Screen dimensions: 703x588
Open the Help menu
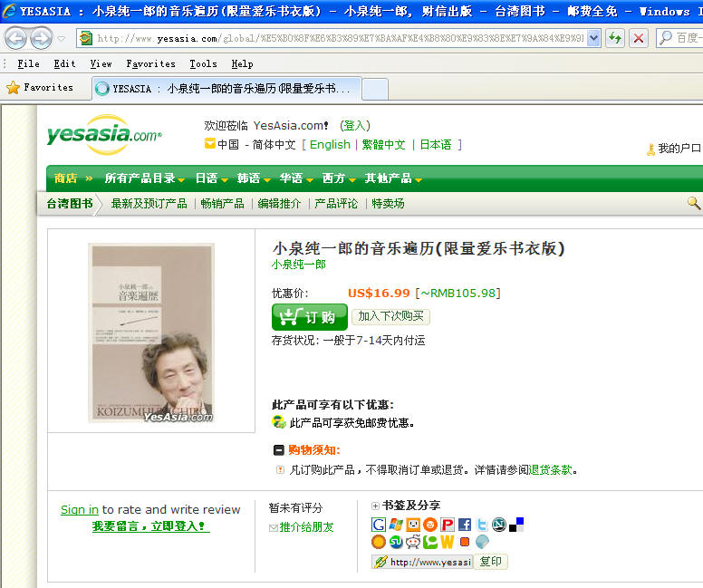pos(242,64)
